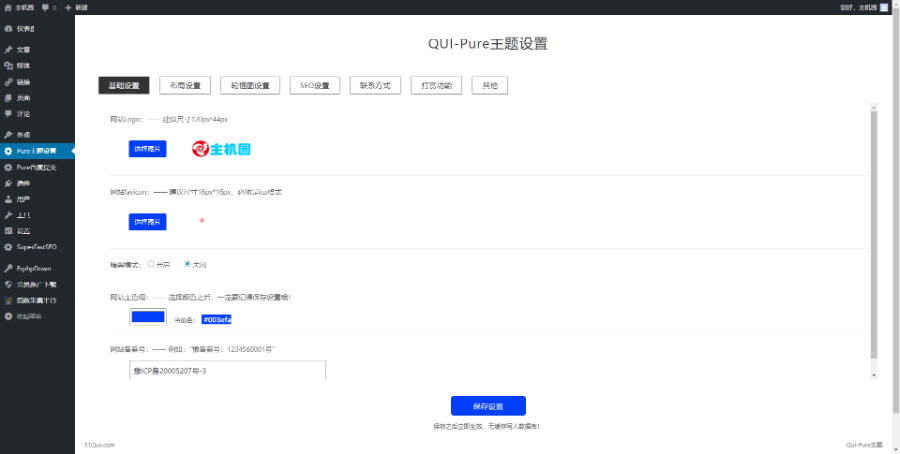The height and width of the screenshot is (454, 900).
Task: Open the 新建 menu in admin bar
Action: (x=76, y=7)
